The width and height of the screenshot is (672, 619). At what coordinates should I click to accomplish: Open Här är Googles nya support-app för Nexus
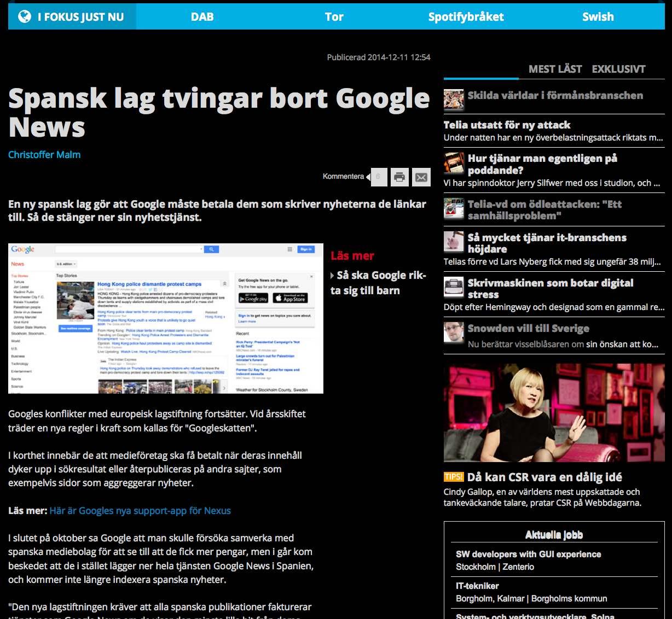(x=140, y=511)
